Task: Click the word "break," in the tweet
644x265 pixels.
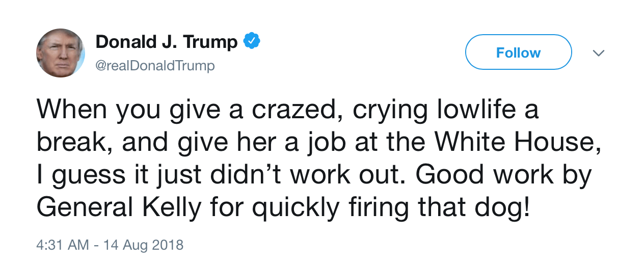Action: [x=75, y=143]
